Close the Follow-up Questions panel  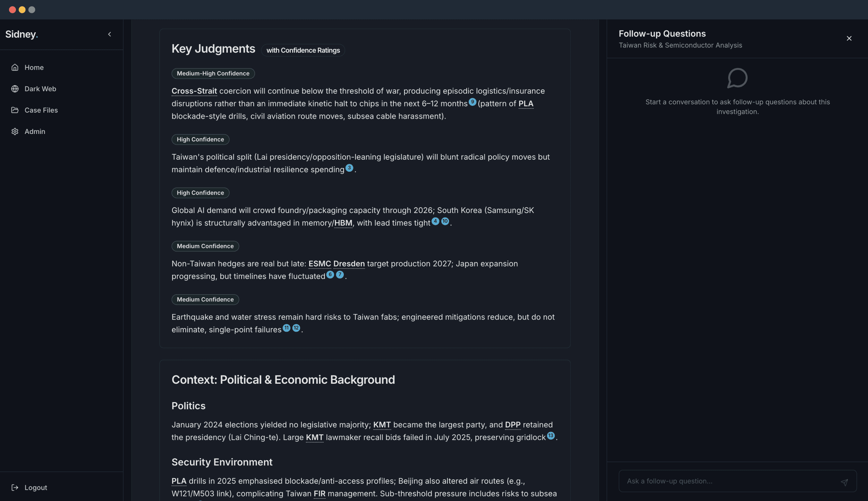click(849, 39)
